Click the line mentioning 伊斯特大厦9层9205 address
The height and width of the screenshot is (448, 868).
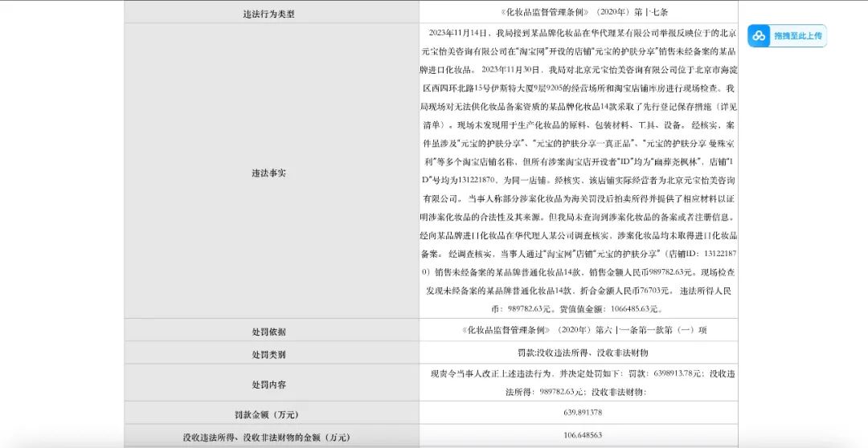pos(579,88)
